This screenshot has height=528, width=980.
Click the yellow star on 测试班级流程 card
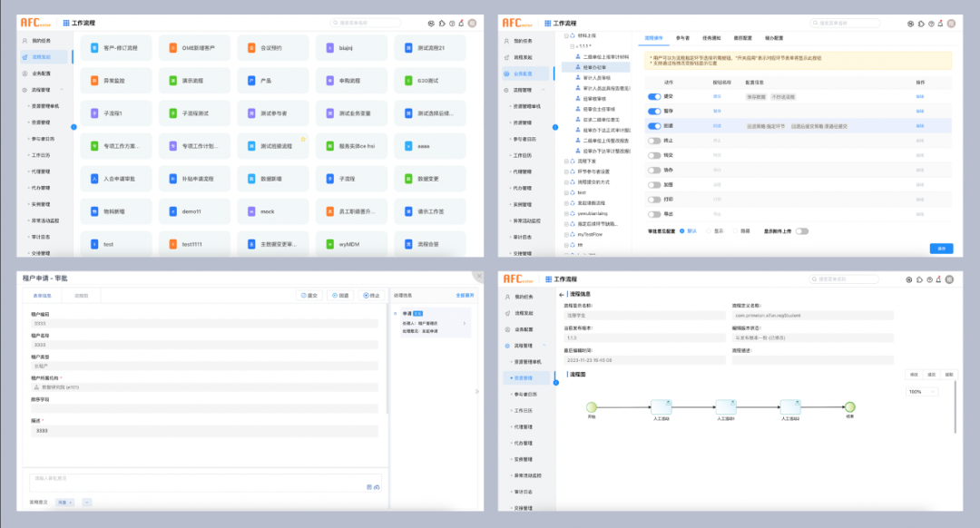click(303, 140)
